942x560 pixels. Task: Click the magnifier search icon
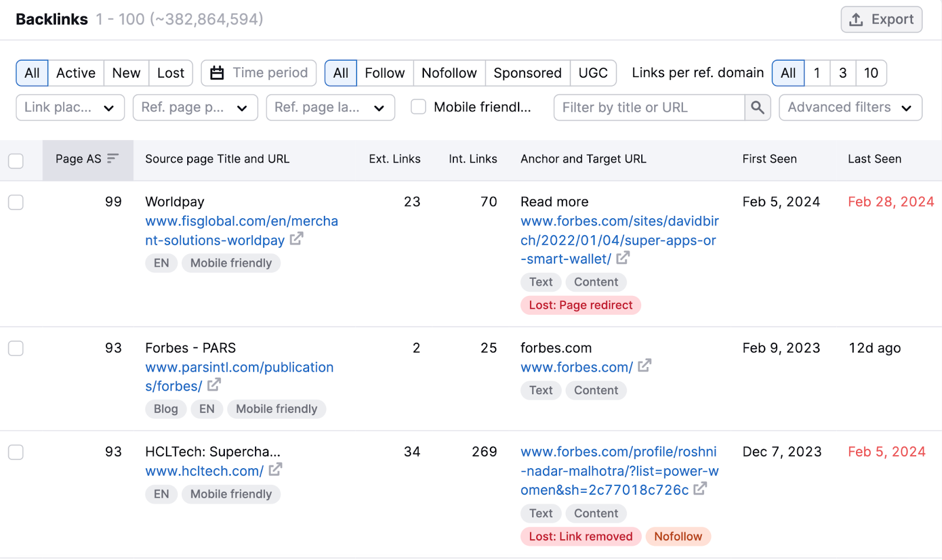(x=758, y=108)
